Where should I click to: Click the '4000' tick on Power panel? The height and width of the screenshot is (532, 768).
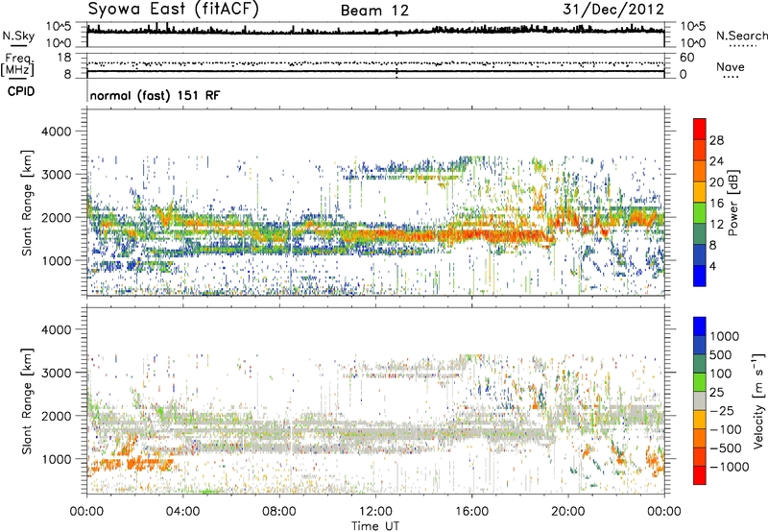(56, 132)
